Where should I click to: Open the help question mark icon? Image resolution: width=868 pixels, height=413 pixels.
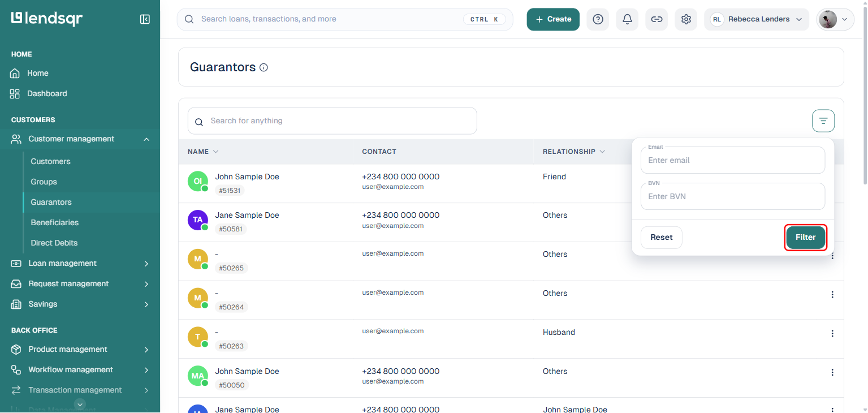(x=598, y=19)
